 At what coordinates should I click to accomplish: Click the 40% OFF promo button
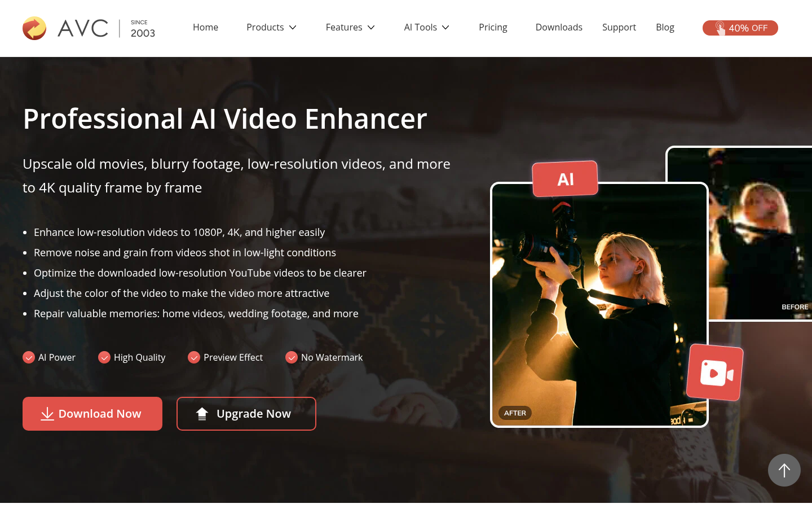(x=740, y=28)
